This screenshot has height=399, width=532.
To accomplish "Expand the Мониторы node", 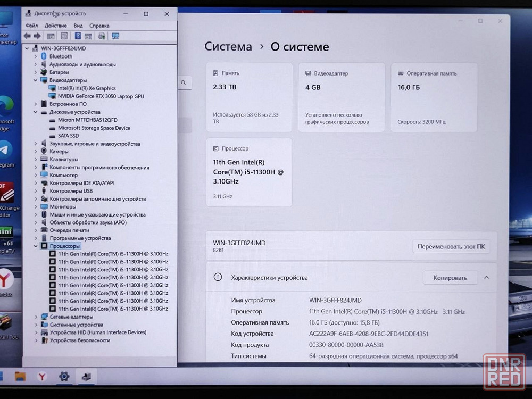I will [x=36, y=206].
